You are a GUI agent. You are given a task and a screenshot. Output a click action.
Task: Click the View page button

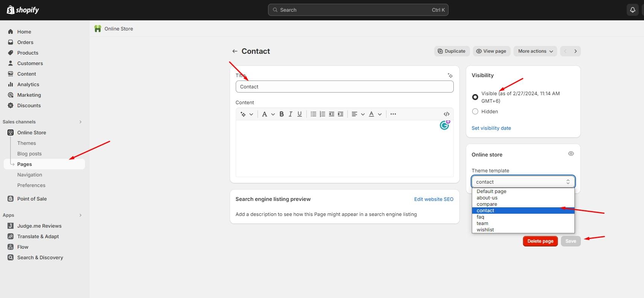491,51
